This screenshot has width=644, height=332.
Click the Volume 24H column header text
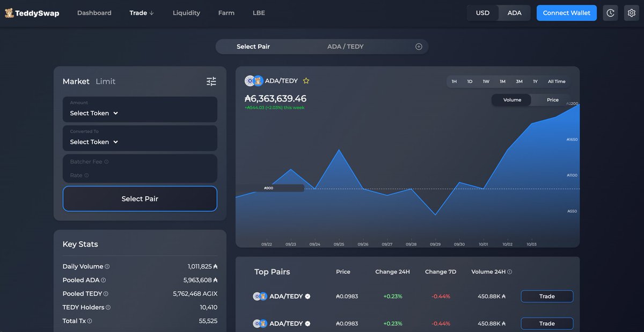click(488, 272)
